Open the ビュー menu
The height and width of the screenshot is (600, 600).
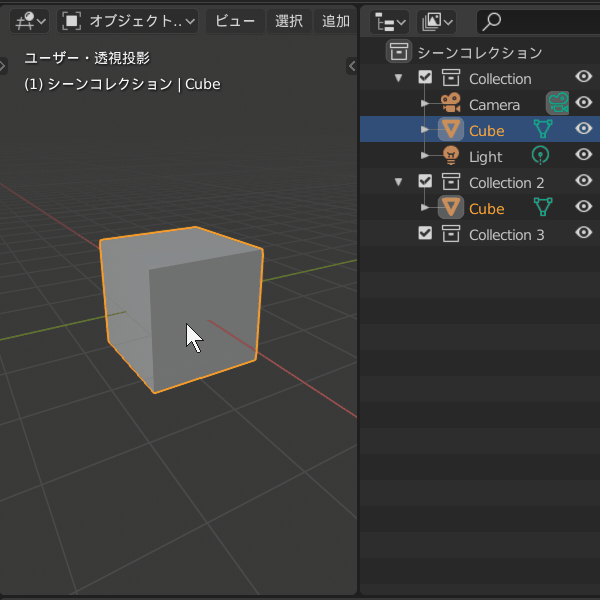235,21
